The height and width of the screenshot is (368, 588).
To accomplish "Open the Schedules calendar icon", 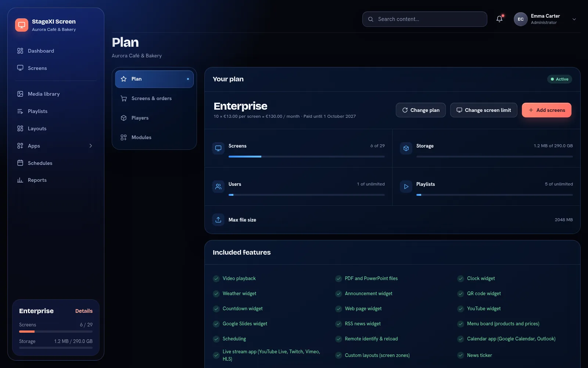I will click(x=20, y=163).
